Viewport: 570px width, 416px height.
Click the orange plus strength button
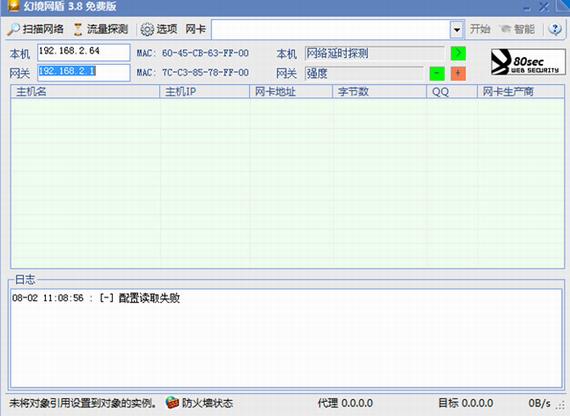tap(458, 73)
